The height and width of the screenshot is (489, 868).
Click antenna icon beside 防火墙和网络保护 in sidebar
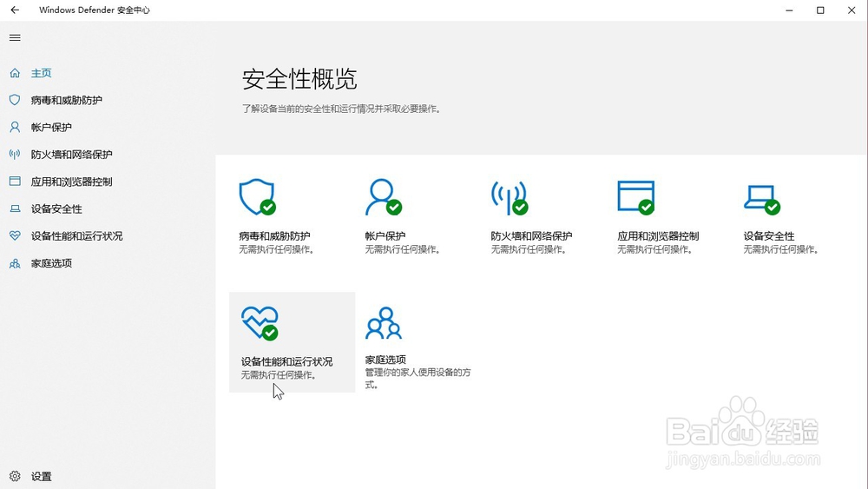pyautogui.click(x=15, y=155)
